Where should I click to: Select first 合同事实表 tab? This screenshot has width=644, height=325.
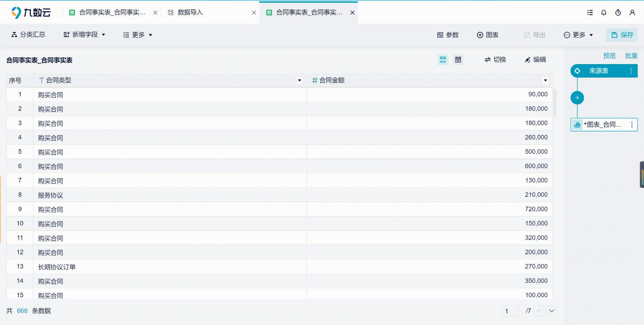(x=112, y=13)
